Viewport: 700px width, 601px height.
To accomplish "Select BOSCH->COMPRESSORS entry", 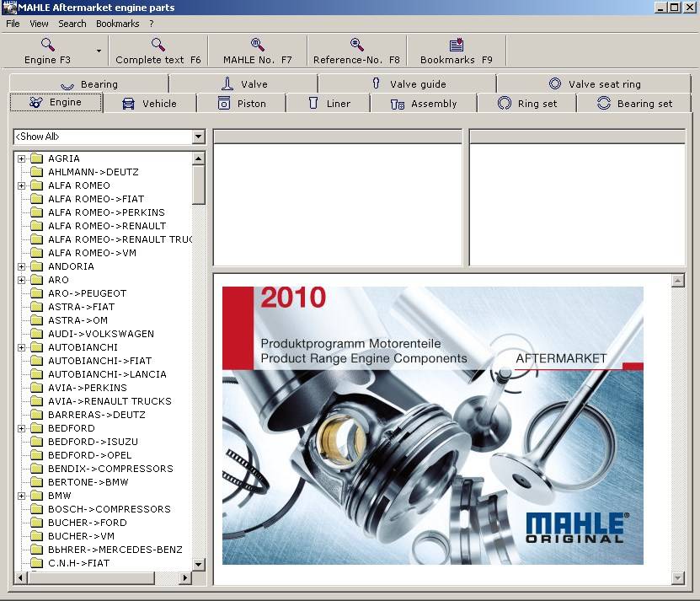I will pyautogui.click(x=110, y=509).
